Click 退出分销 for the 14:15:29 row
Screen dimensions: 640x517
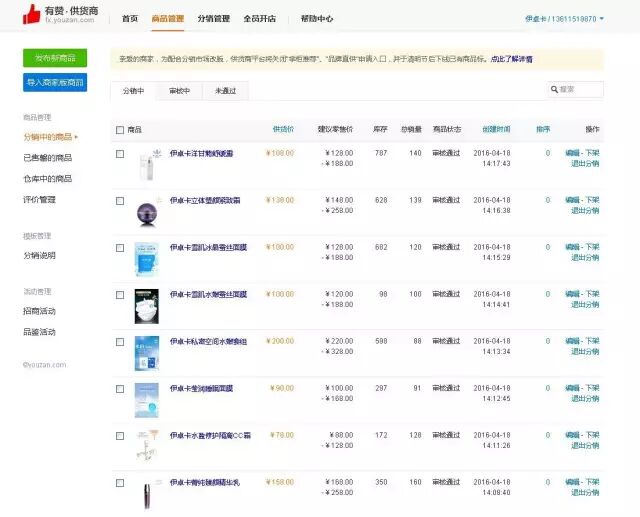tap(585, 257)
